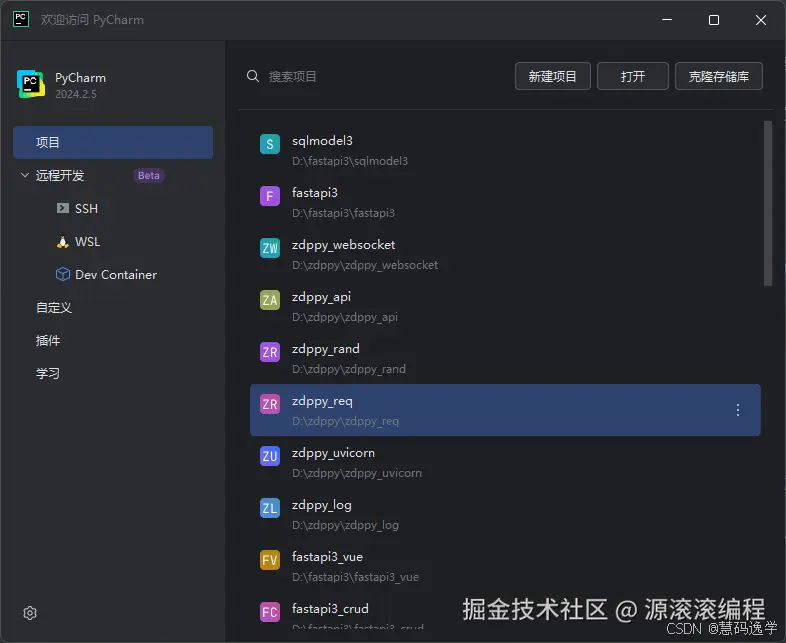The image size is (786, 643).
Task: Click path D:\zdppy\zdppy_websocket
Action: (x=365, y=265)
